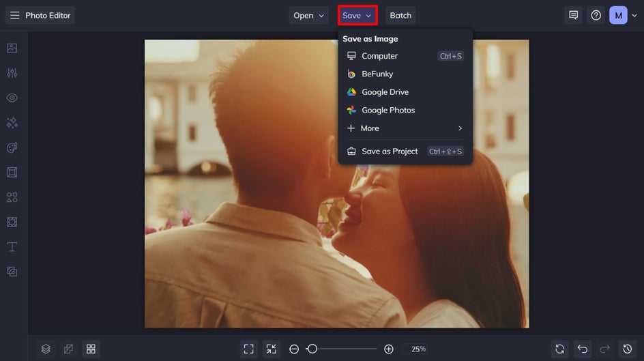Expand the More submenu
The width and height of the screenshot is (644, 361).
405,128
